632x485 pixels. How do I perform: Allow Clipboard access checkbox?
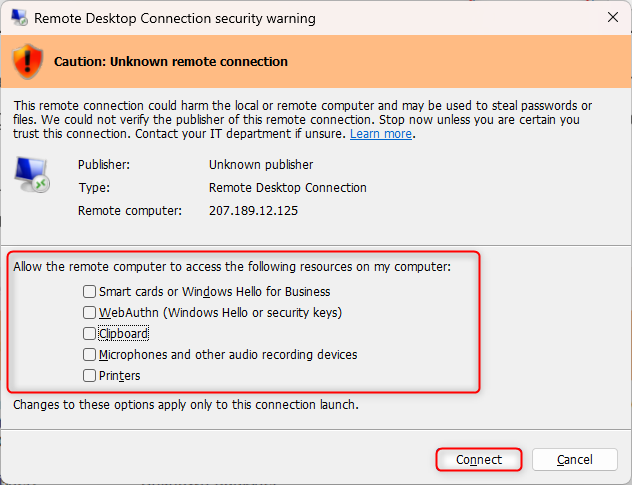click(90, 334)
